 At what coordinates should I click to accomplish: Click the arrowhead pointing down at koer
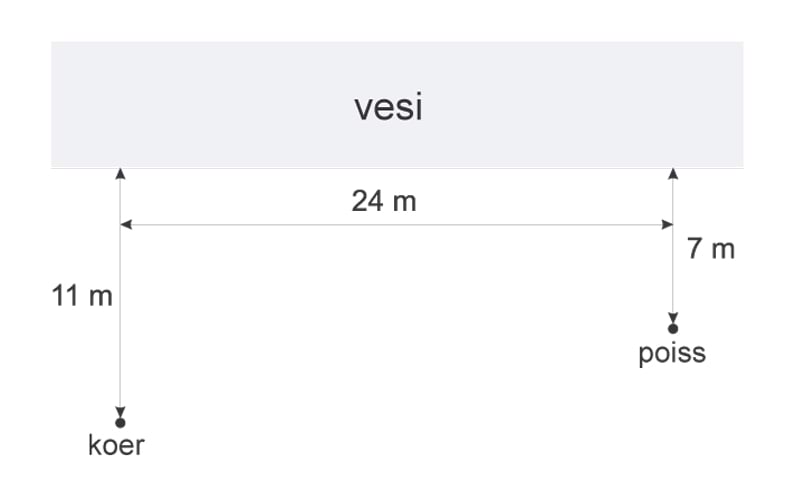pyautogui.click(x=120, y=411)
